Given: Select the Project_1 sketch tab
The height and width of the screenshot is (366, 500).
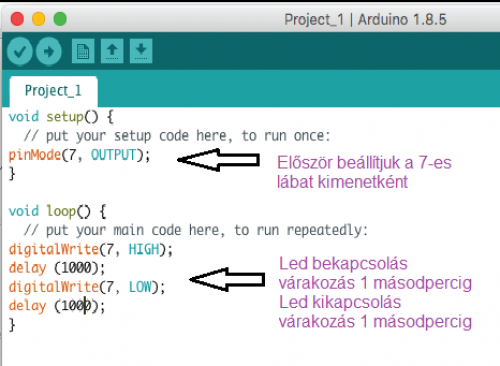Looking at the screenshot, I should [53, 91].
